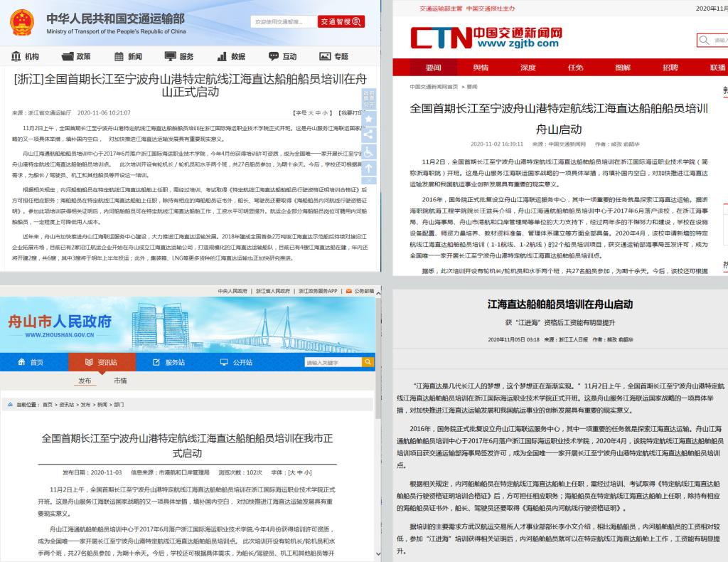Click the 市情 sub-tab under 资讯站

click(x=120, y=381)
